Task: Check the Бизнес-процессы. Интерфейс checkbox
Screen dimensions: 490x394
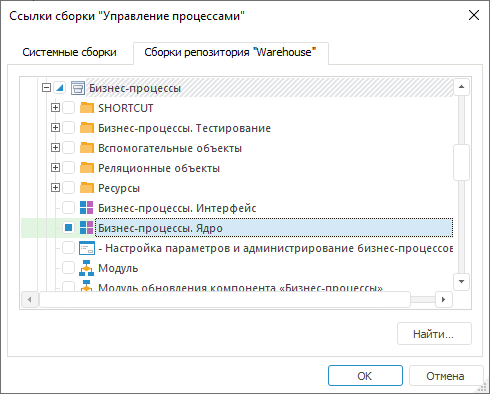Action: coord(69,208)
